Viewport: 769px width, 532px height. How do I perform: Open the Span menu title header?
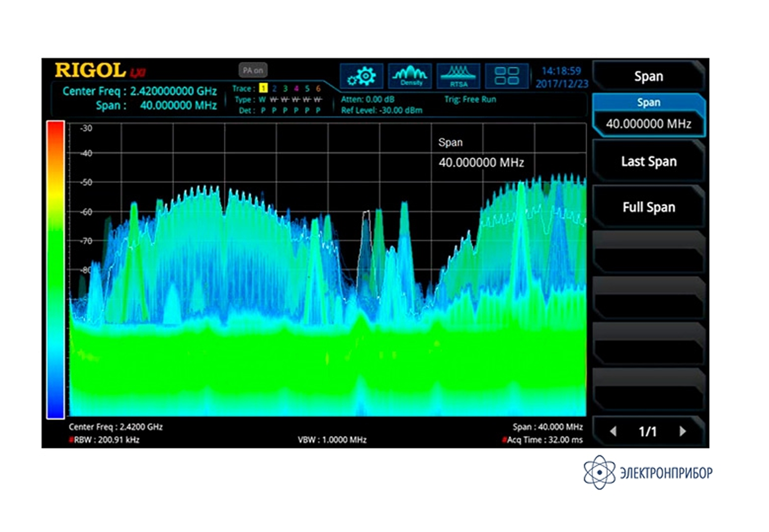648,76
